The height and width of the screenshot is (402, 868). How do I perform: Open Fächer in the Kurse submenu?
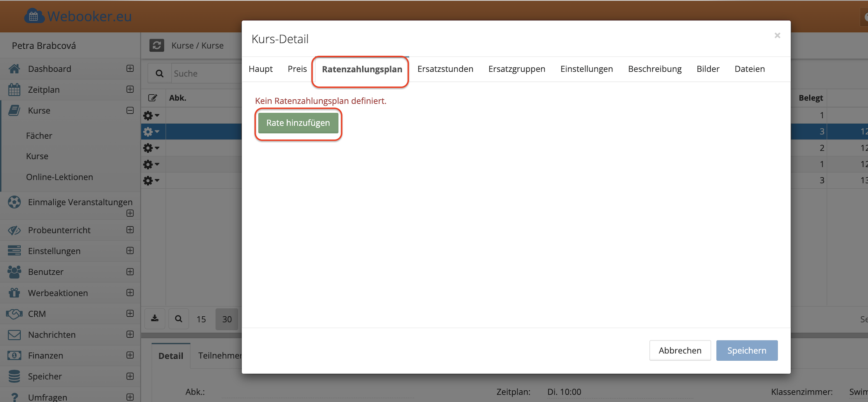pyautogui.click(x=39, y=136)
